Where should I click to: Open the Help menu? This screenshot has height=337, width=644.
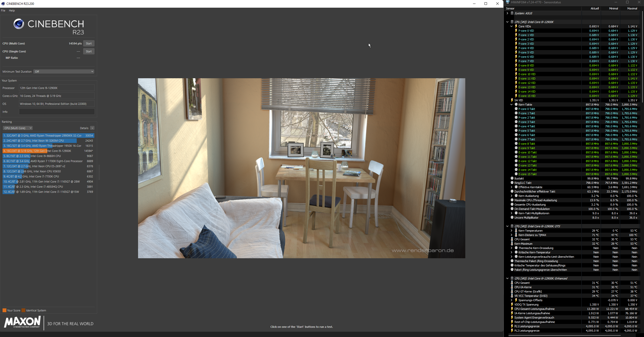pos(12,10)
